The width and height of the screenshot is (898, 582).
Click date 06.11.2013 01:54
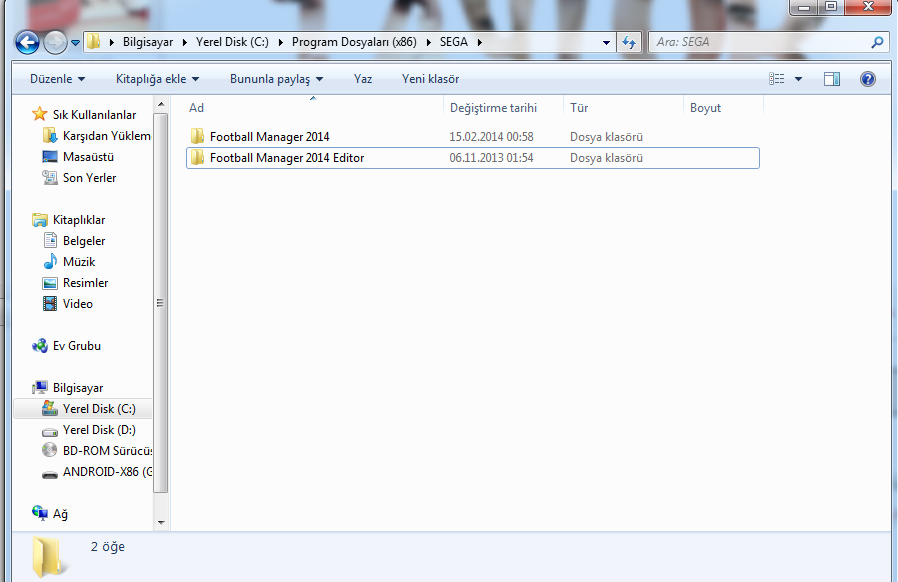(x=491, y=158)
